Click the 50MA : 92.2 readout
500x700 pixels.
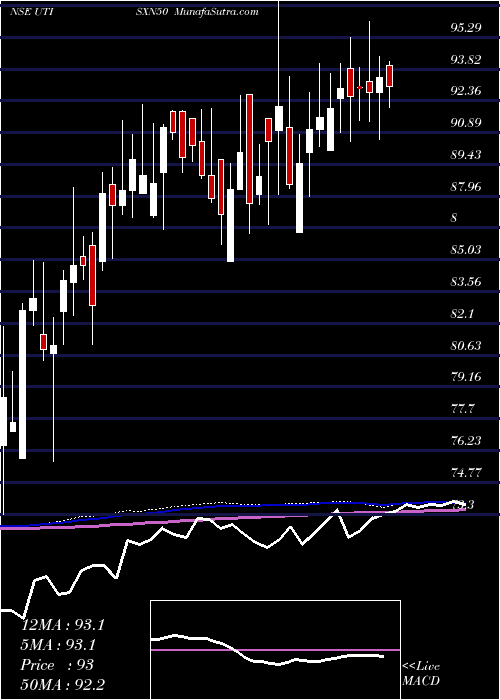point(63,685)
